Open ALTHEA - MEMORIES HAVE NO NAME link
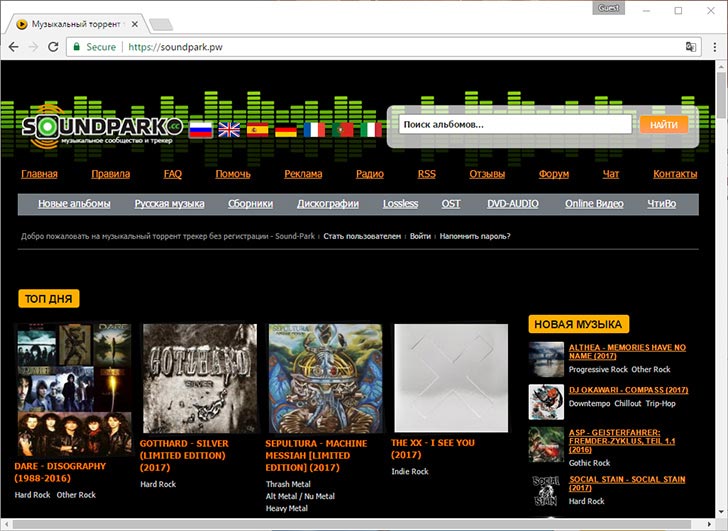The image size is (728, 531). click(x=627, y=351)
